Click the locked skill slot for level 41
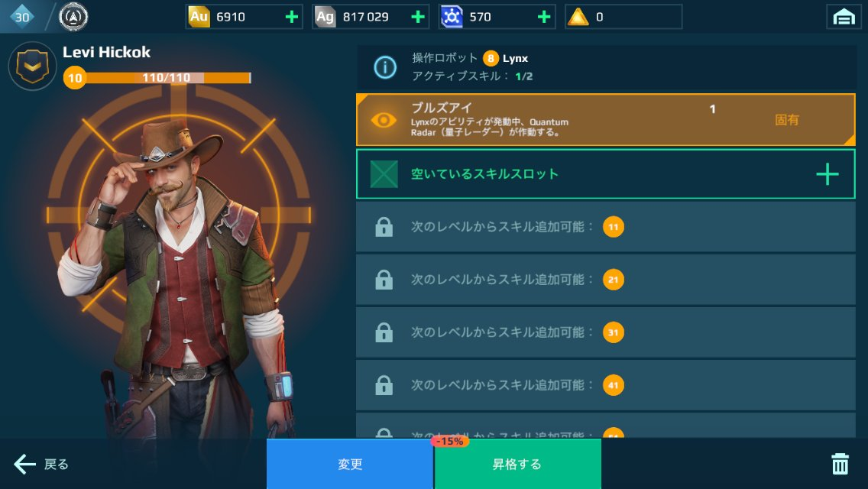The width and height of the screenshot is (868, 489). coord(606,385)
